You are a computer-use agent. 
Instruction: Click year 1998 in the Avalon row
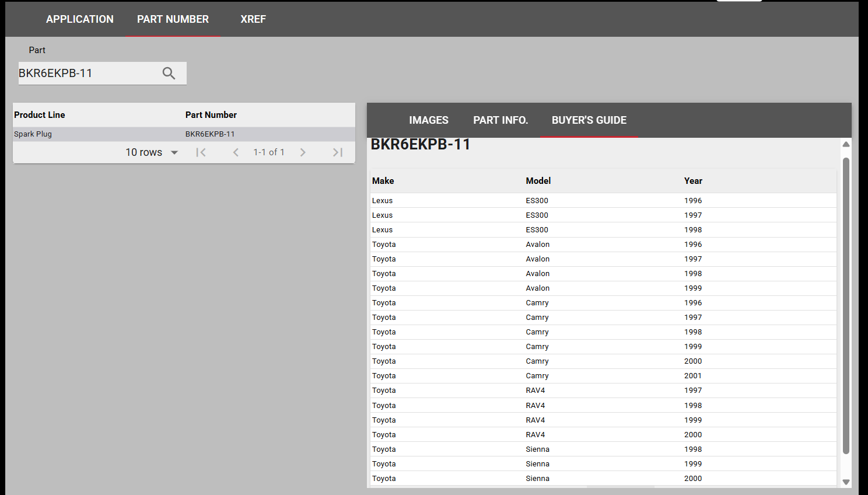[x=693, y=274]
